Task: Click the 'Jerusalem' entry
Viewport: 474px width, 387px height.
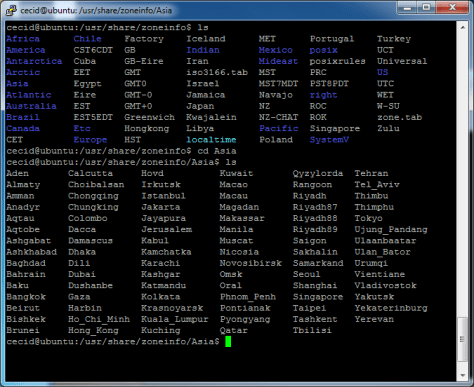Action: 166,229
